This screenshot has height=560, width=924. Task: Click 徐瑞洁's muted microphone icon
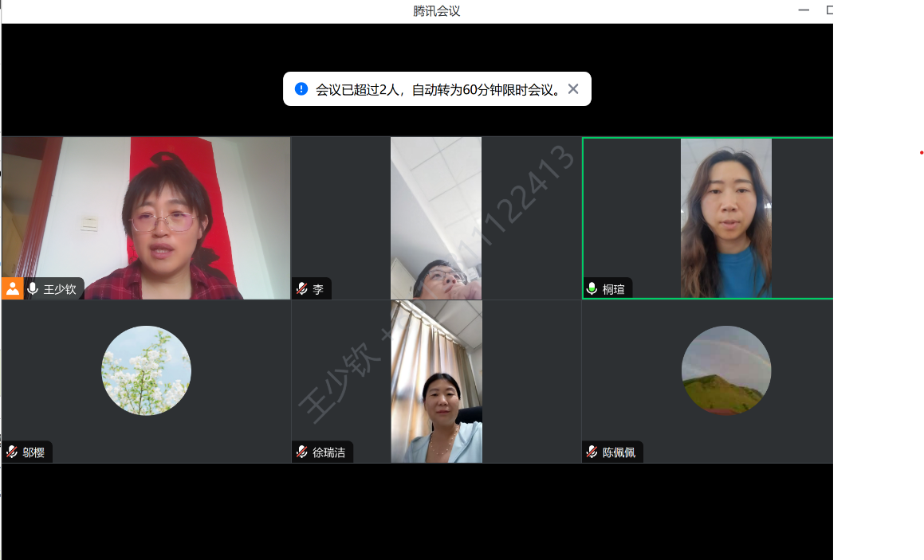pos(302,452)
